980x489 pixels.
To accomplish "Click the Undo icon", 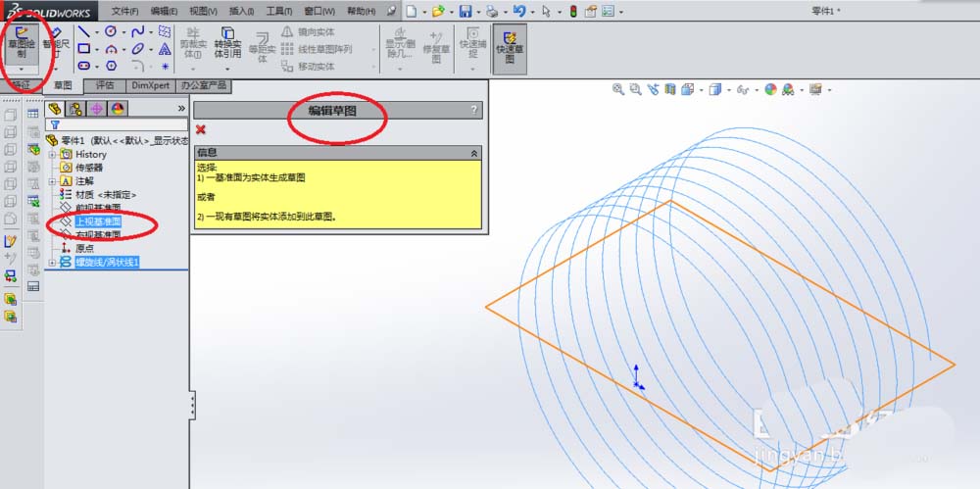I will point(518,11).
